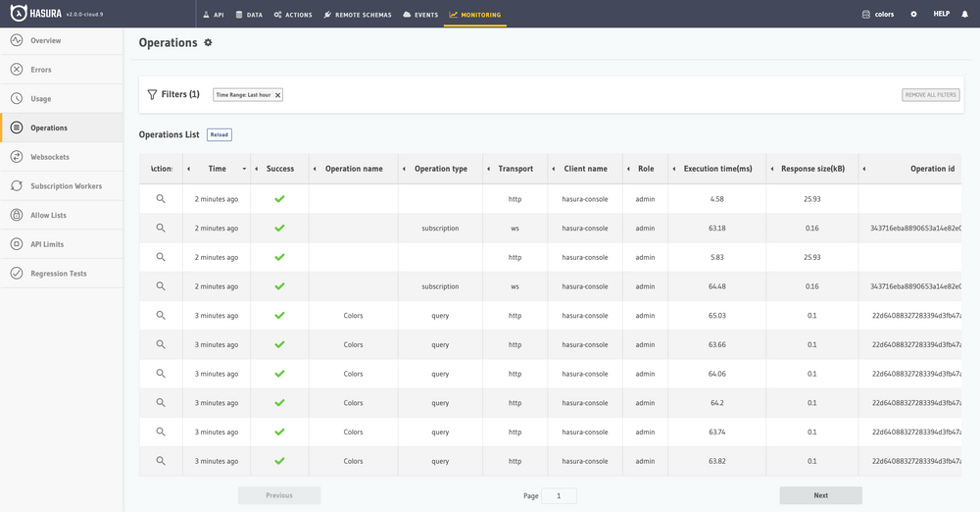980x512 pixels.
Task: Sort by Execution time column arrow
Action: [x=675, y=169]
